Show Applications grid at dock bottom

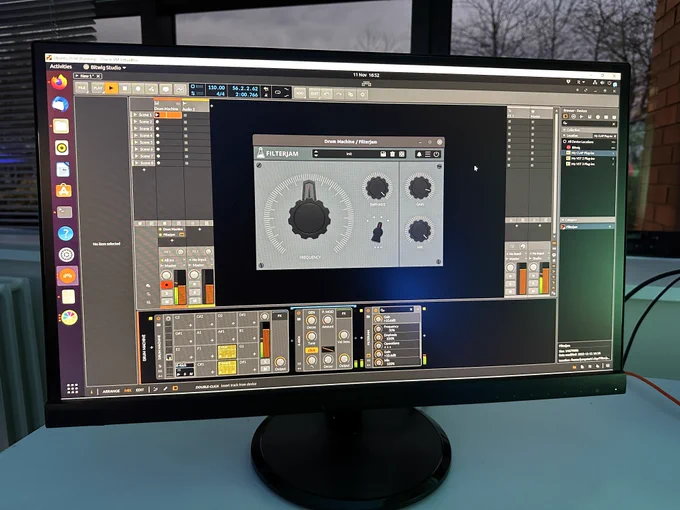72,388
